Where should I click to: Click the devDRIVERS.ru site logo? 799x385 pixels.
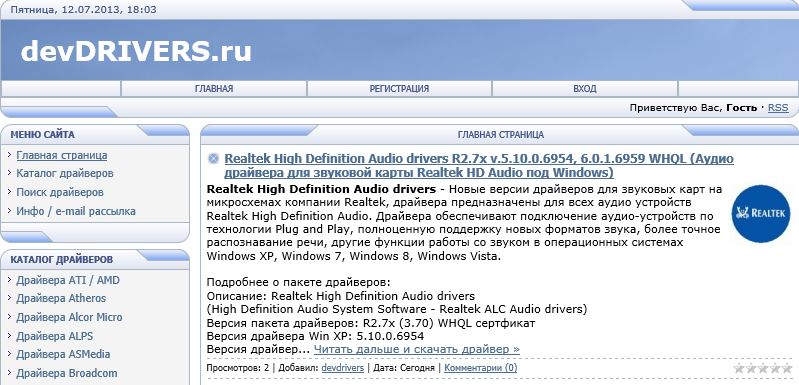click(136, 51)
